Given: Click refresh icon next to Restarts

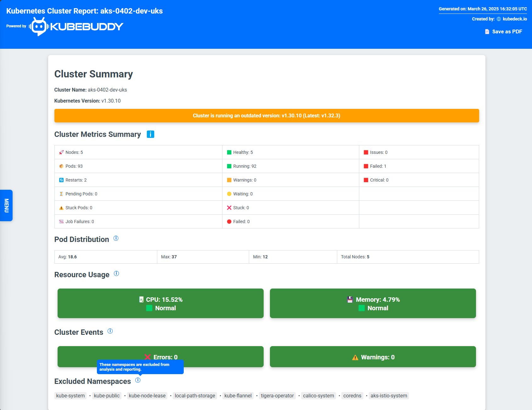Looking at the screenshot, I should [61, 180].
